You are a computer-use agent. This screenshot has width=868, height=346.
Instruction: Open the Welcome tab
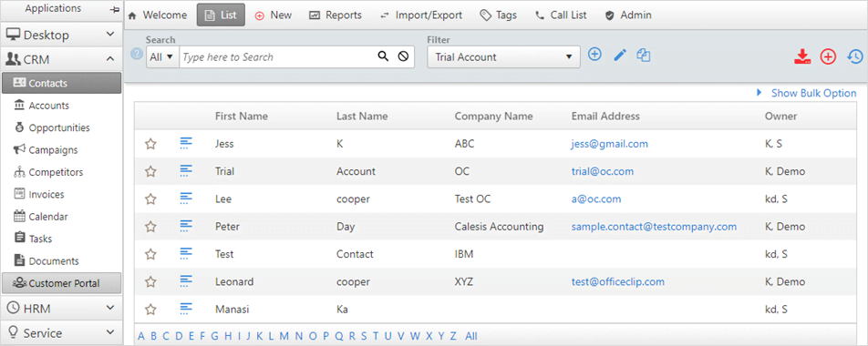click(x=158, y=15)
